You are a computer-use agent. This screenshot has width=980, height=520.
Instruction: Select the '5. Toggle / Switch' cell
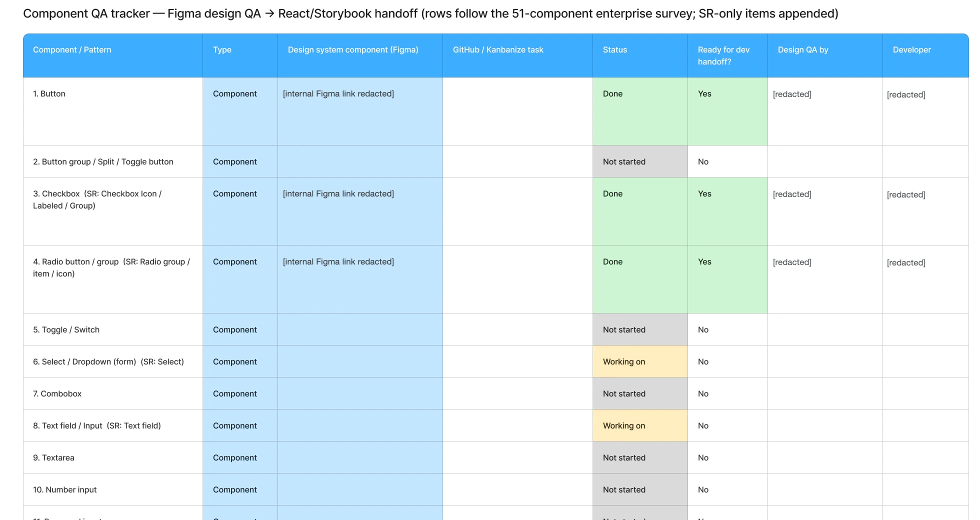point(113,329)
